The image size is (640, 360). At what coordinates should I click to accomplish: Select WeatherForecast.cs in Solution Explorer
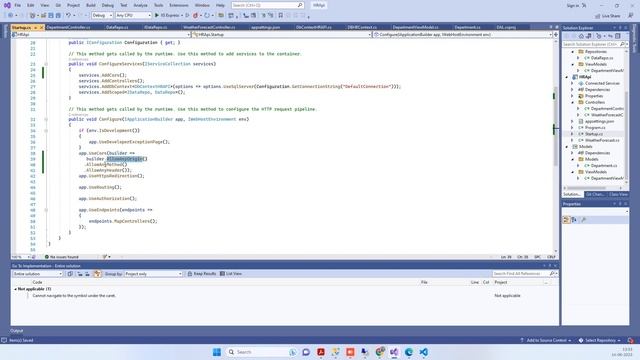coord(602,140)
